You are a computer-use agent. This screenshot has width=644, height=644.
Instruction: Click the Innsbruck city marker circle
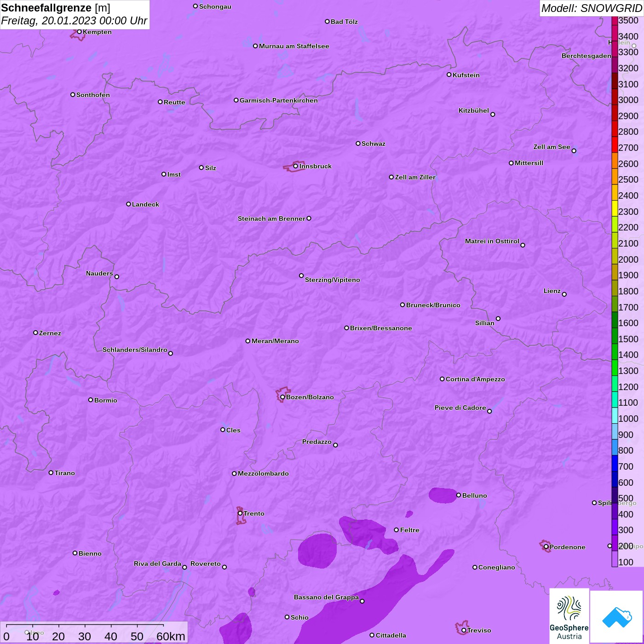(295, 166)
